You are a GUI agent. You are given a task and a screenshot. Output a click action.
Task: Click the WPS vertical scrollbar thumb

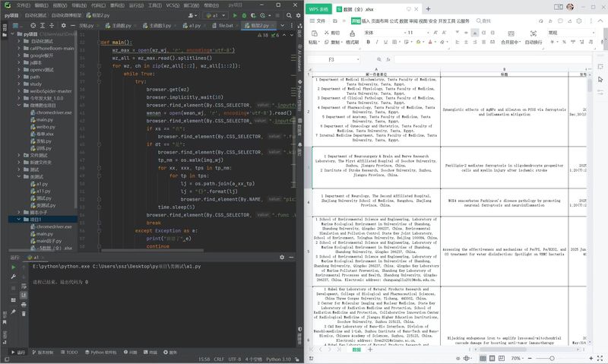(x=590, y=86)
